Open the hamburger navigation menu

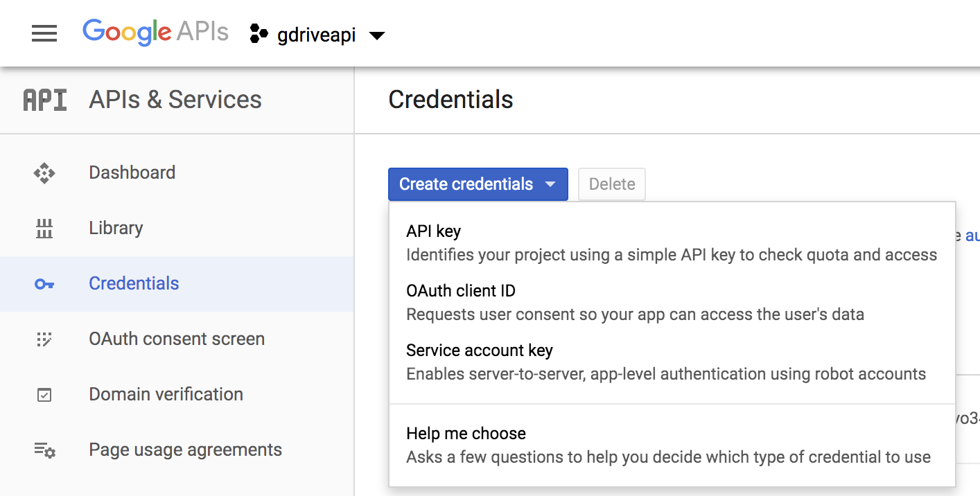point(44,33)
